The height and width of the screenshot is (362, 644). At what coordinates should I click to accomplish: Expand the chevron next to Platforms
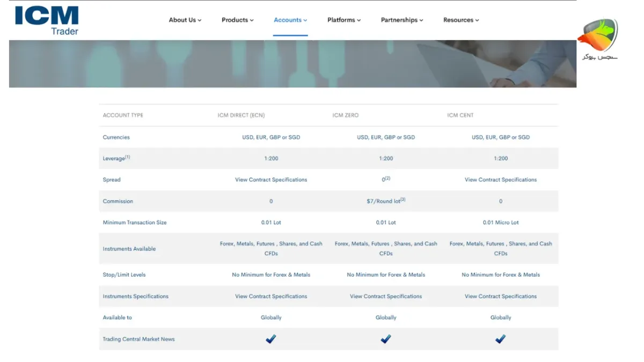(x=358, y=20)
